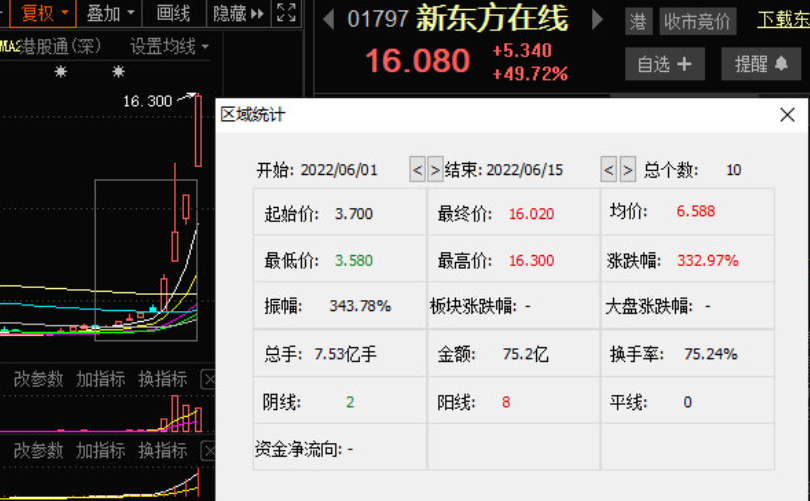
Task: Click the stock price 16.080
Action: pos(417,61)
